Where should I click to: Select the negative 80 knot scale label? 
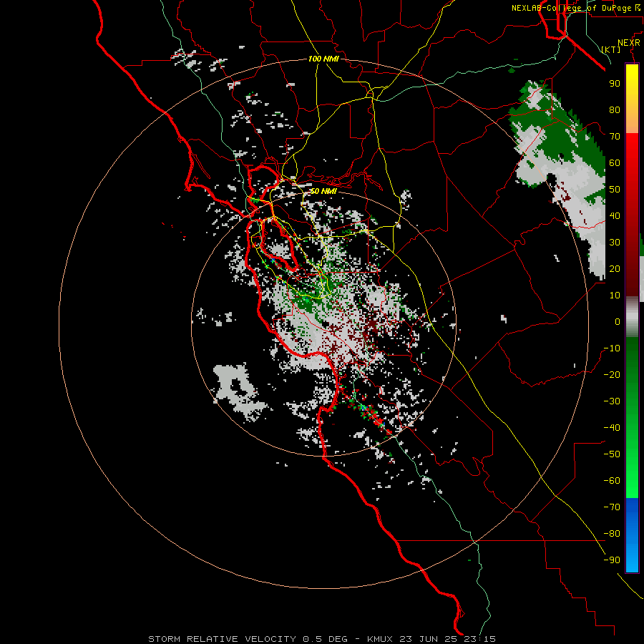(x=612, y=534)
